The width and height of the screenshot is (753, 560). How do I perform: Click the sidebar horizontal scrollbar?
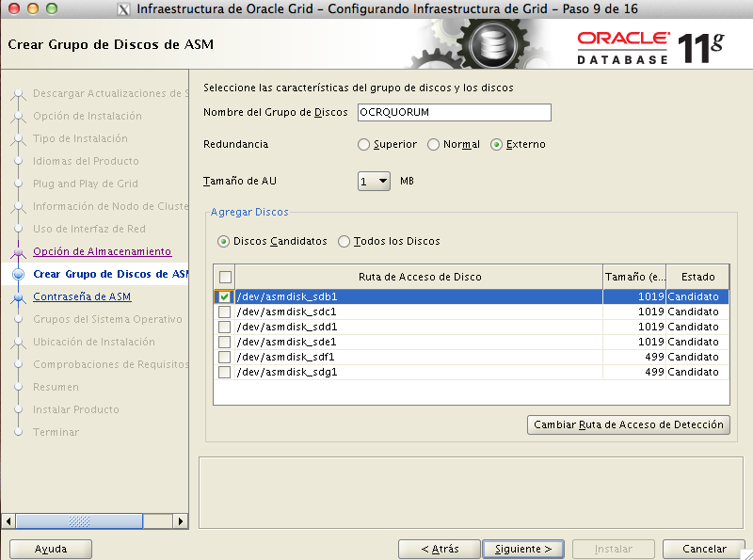point(94,520)
